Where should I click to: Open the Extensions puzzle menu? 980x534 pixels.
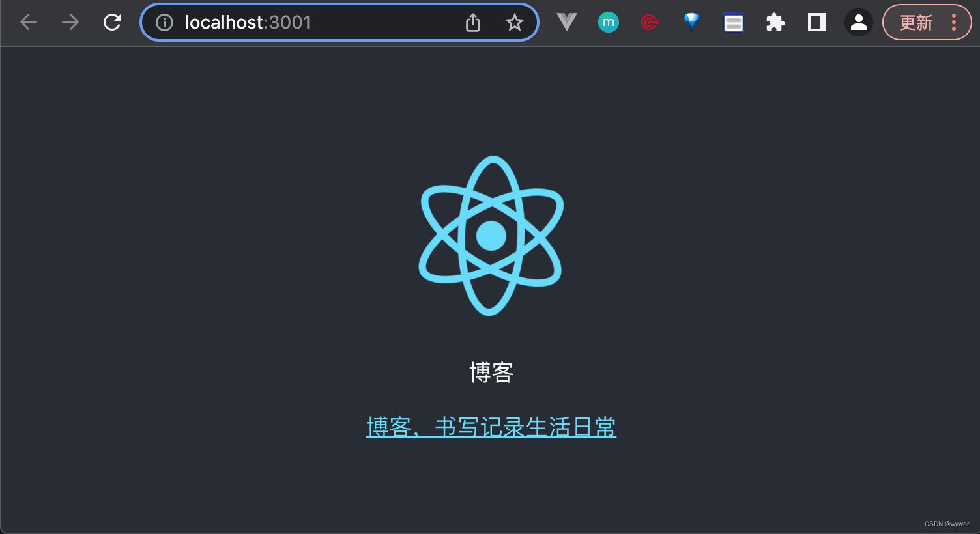coord(775,23)
